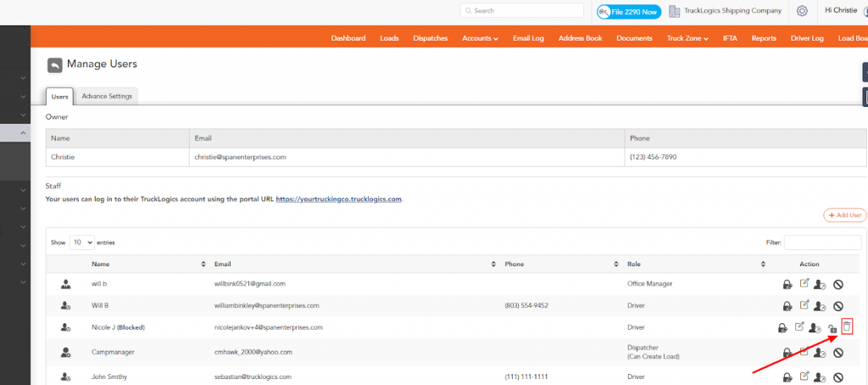
Task: Collapse the expanded sidebar section up-chevron
Action: 23,133
